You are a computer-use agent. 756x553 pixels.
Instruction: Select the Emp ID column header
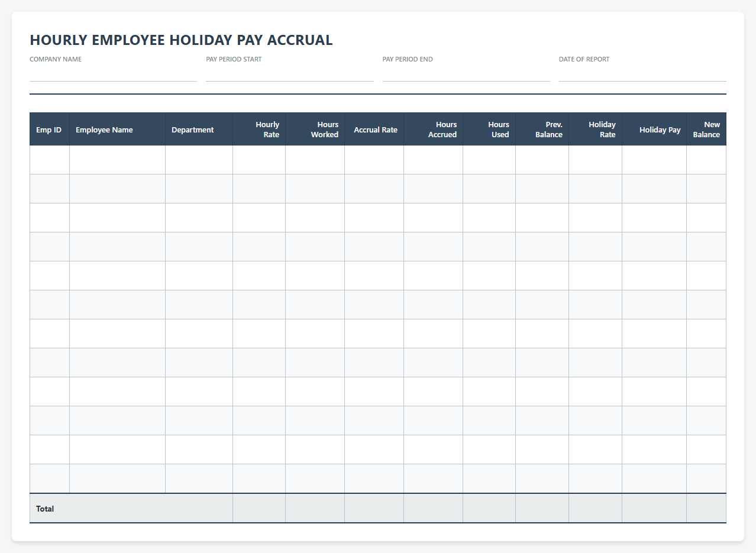pyautogui.click(x=50, y=130)
